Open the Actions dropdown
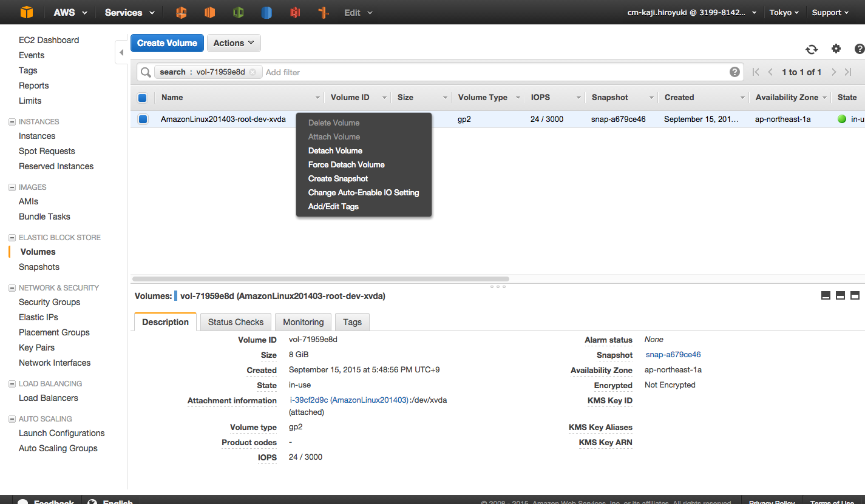The image size is (865, 504). pos(234,43)
